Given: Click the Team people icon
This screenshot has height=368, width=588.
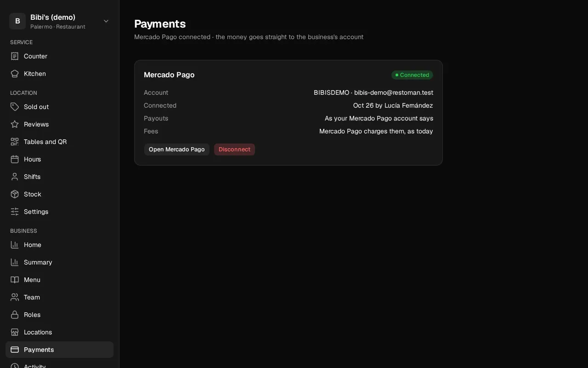Looking at the screenshot, I should (15, 297).
